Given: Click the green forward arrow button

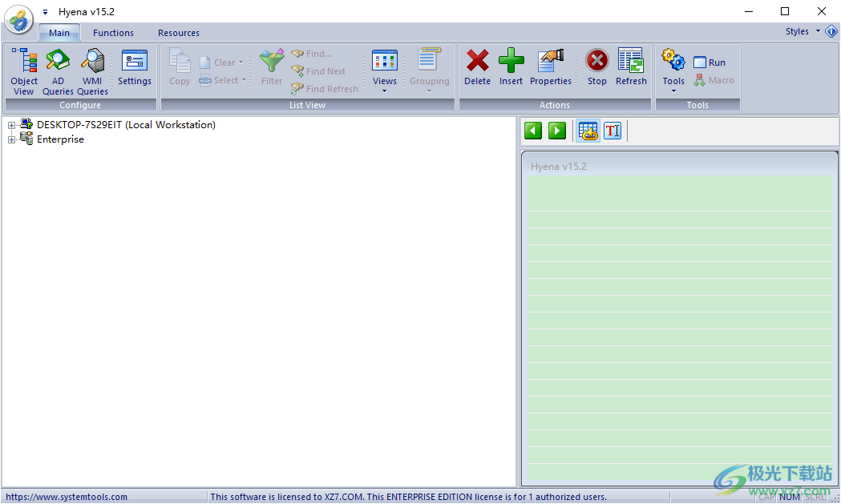Looking at the screenshot, I should (x=557, y=131).
